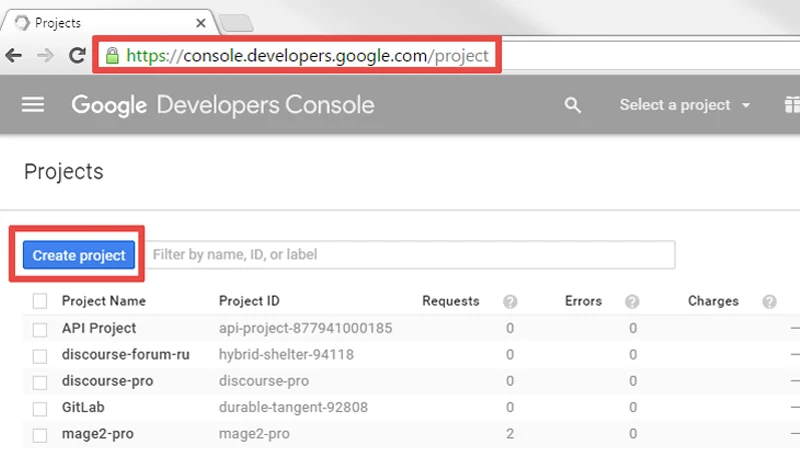Click the Charges column help icon
This screenshot has height=450, width=800.
tap(769, 301)
